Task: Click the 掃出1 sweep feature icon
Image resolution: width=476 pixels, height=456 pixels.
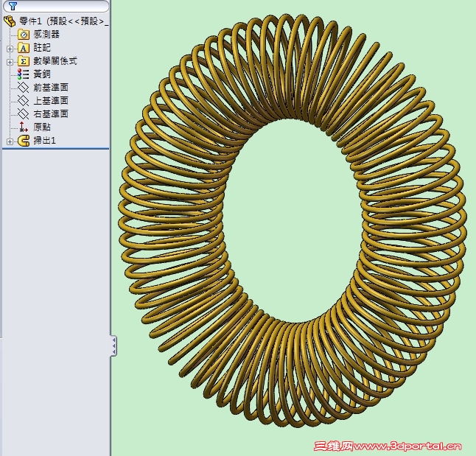Action: point(24,141)
